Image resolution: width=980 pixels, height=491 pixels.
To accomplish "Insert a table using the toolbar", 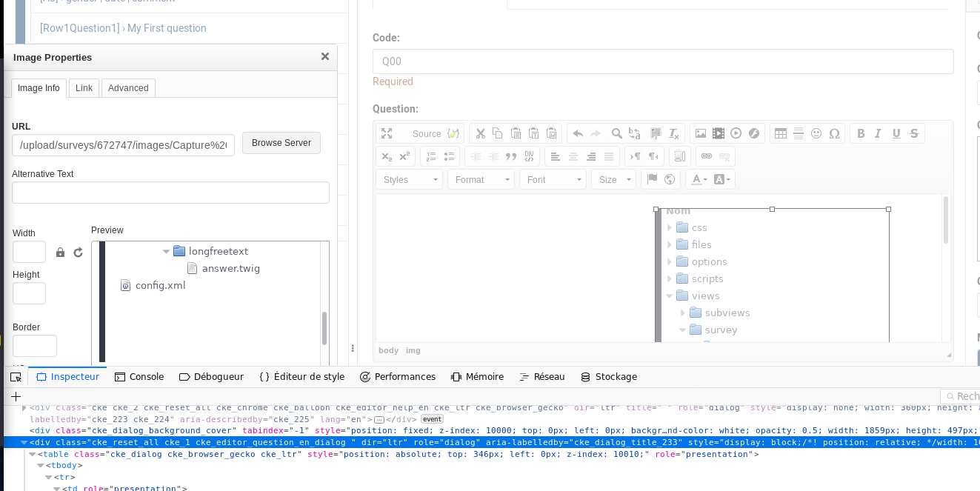I will pyautogui.click(x=780, y=134).
